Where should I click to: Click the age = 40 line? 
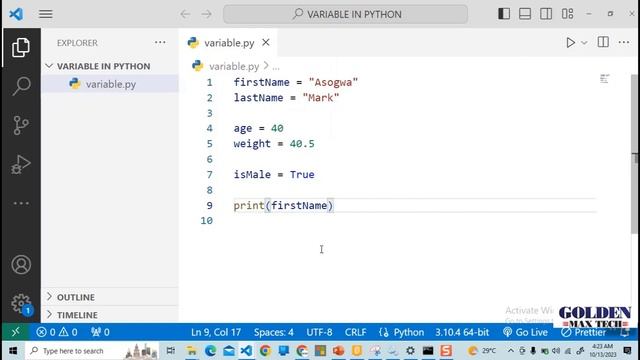click(258, 128)
